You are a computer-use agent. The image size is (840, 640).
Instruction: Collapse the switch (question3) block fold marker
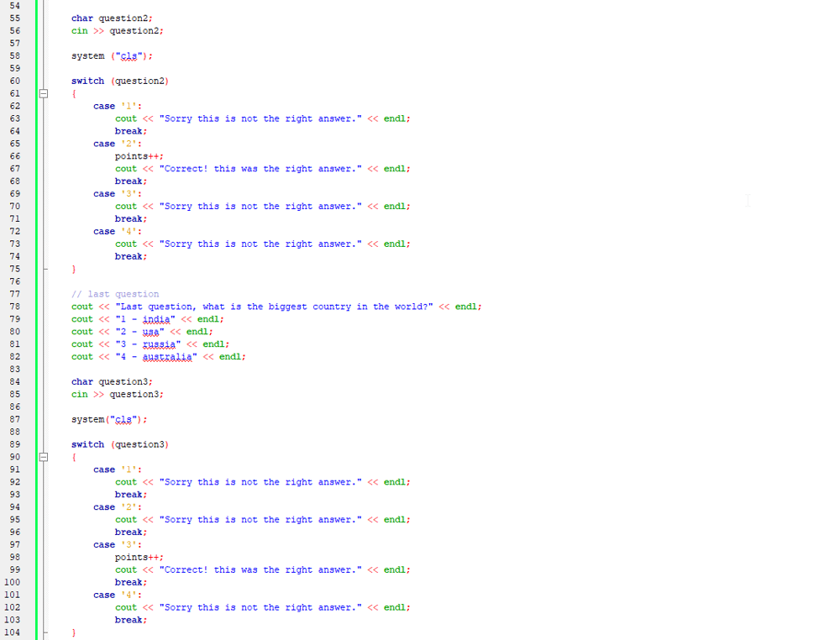point(45,458)
